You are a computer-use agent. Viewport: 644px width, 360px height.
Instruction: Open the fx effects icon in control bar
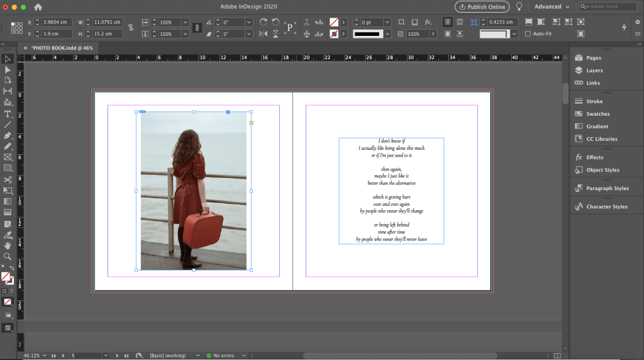click(428, 22)
